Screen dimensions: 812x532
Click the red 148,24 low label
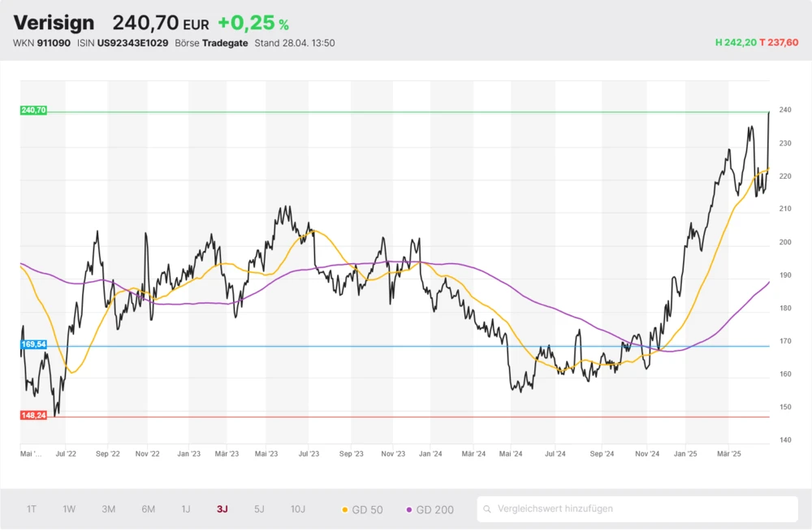click(33, 415)
